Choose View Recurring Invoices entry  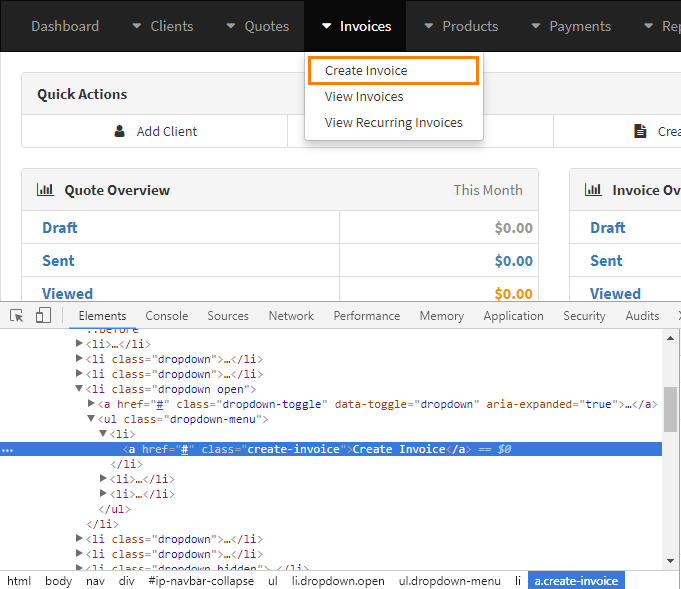pyautogui.click(x=393, y=122)
